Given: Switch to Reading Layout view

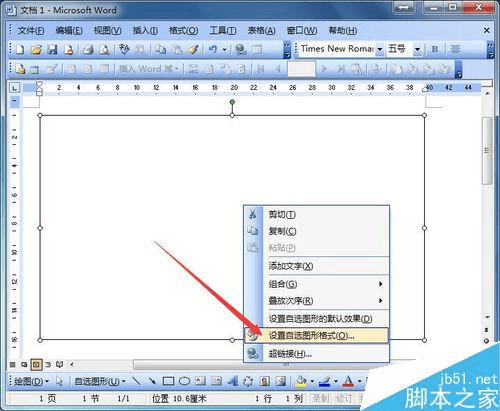Looking at the screenshot, I should click(x=59, y=364).
